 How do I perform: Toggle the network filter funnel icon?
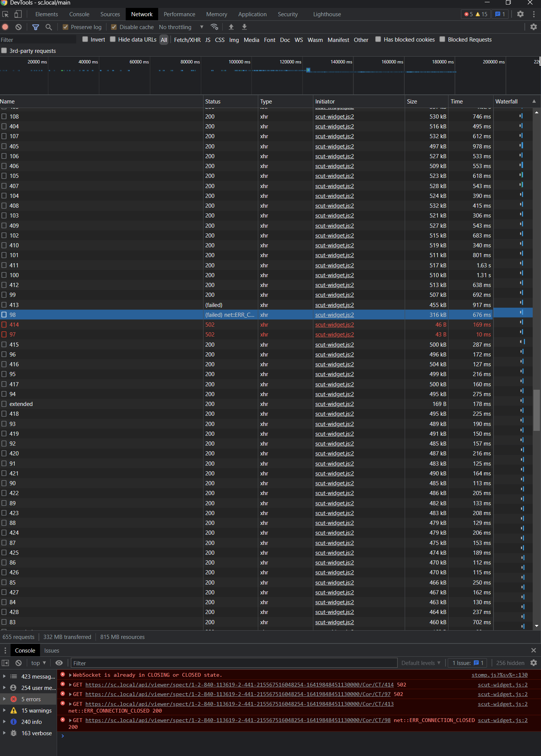point(35,27)
